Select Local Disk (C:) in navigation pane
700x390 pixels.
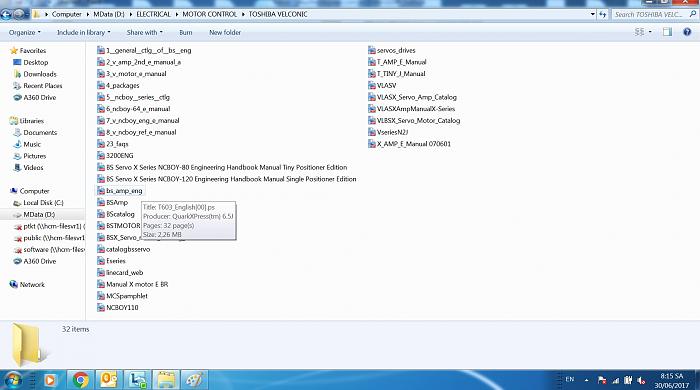point(38,203)
